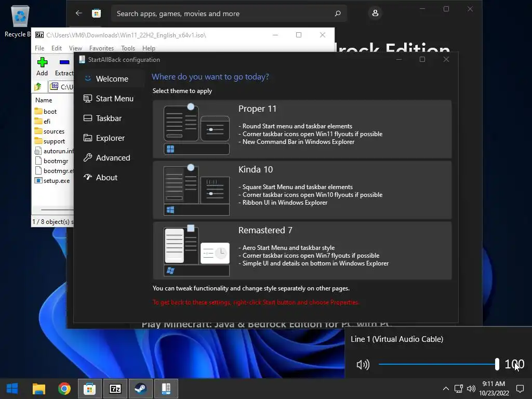The width and height of the screenshot is (532, 399).
Task: Open the notification center icon
Action: (x=520, y=389)
